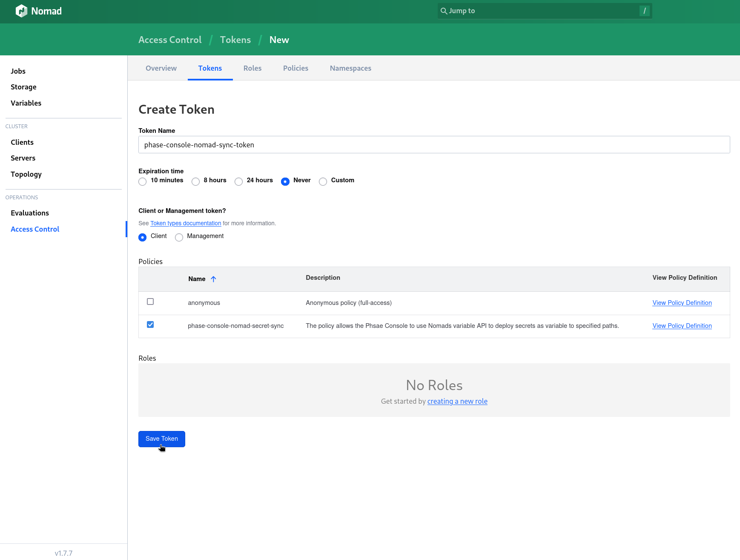740x560 pixels.
Task: Choose the Custom expiration option
Action: [x=323, y=181]
